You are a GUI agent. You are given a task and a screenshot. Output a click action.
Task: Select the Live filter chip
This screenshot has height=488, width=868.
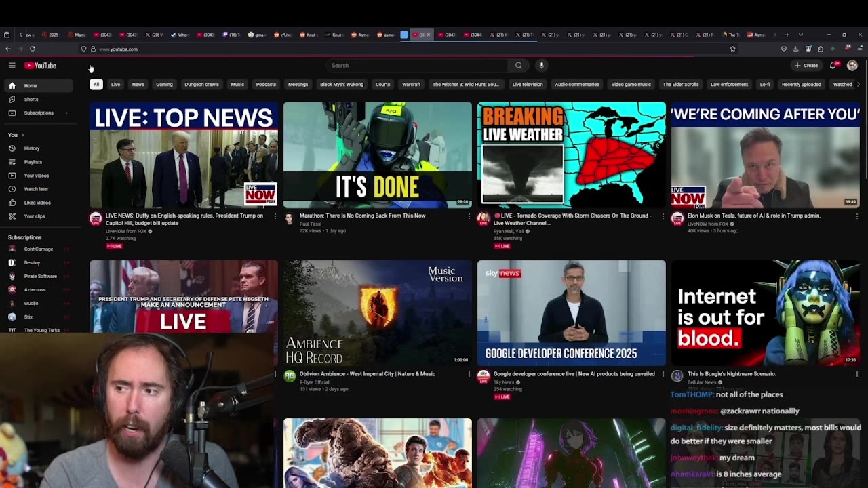click(x=115, y=85)
